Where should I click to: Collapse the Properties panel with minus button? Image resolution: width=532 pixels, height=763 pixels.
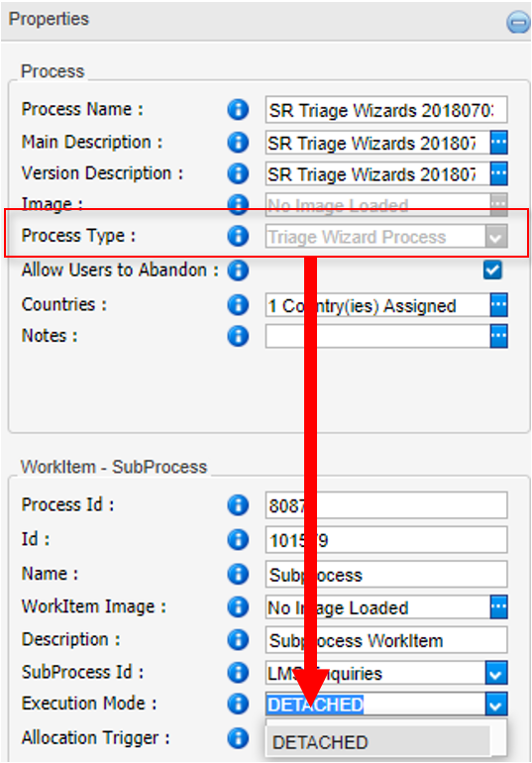pyautogui.click(x=518, y=22)
